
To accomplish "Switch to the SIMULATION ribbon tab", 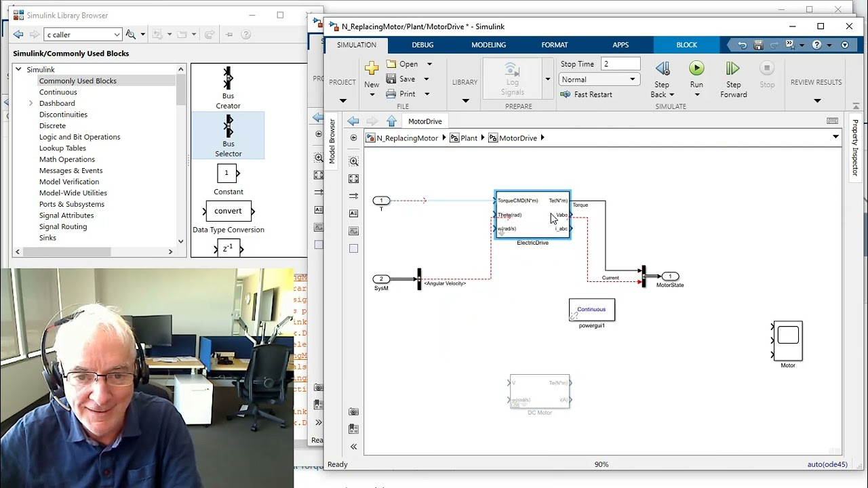I will 357,45.
